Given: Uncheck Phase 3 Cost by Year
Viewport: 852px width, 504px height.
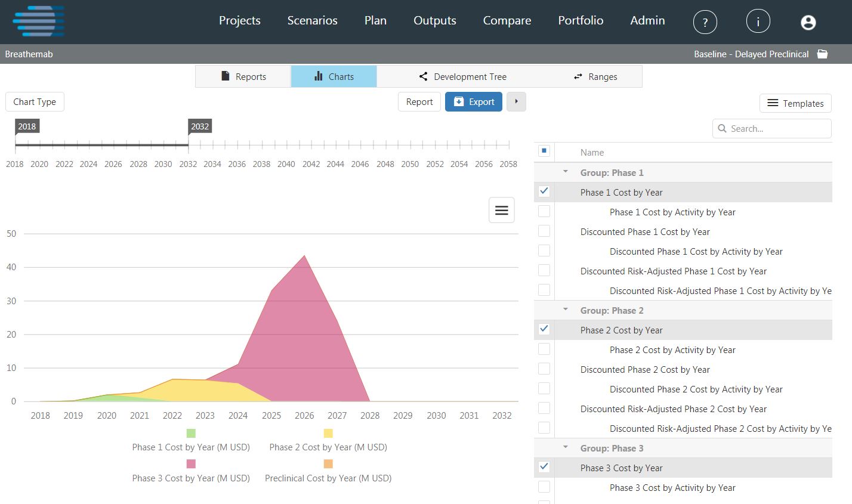Looking at the screenshot, I should click(x=544, y=467).
